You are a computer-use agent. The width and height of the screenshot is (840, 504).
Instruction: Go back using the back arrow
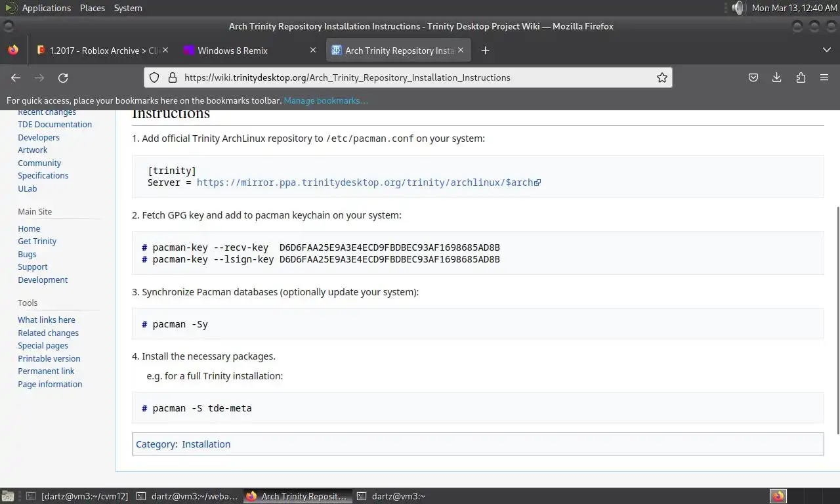tap(16, 77)
